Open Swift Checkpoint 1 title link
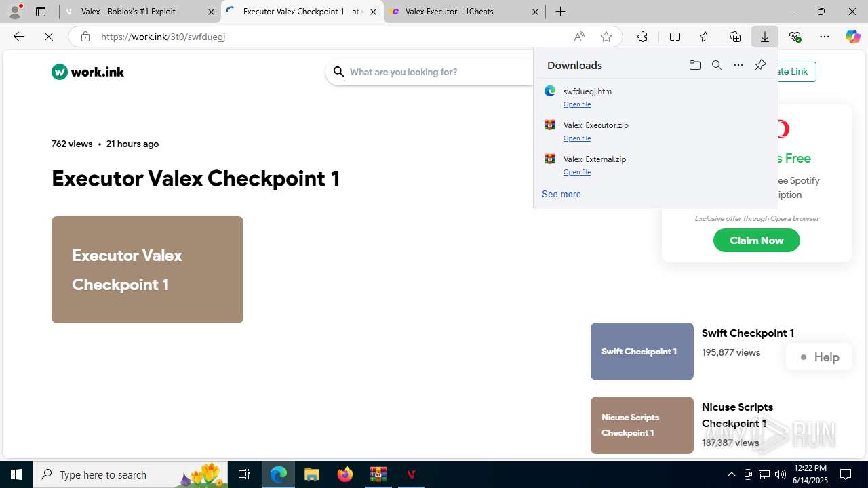The height and width of the screenshot is (488, 868). click(x=747, y=333)
